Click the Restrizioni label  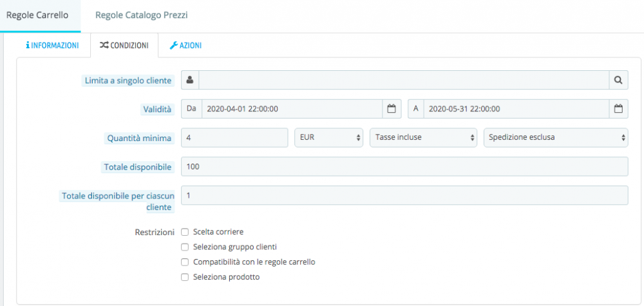[x=155, y=232]
